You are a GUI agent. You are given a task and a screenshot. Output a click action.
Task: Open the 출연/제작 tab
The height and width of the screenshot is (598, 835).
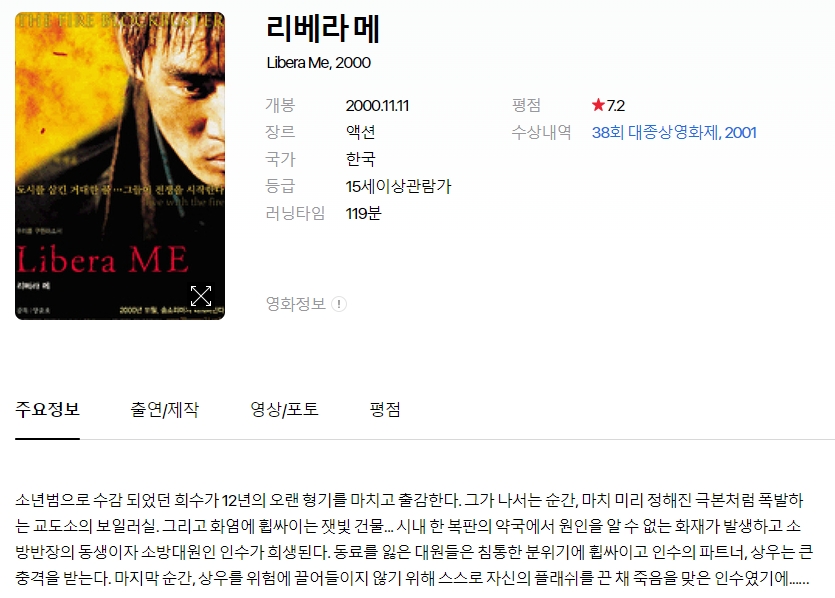(x=165, y=409)
